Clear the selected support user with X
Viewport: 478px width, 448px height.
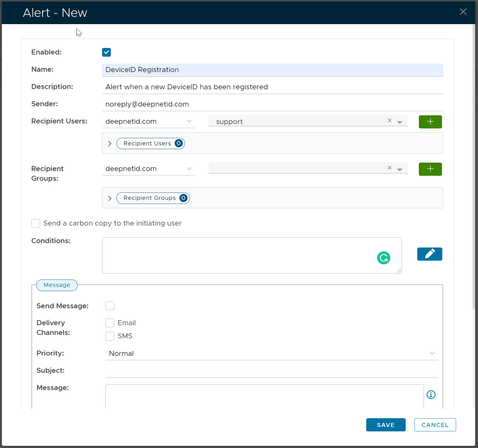[x=389, y=121]
